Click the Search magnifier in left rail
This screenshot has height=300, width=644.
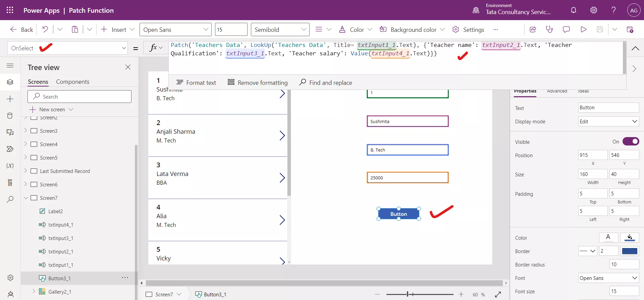(10, 199)
